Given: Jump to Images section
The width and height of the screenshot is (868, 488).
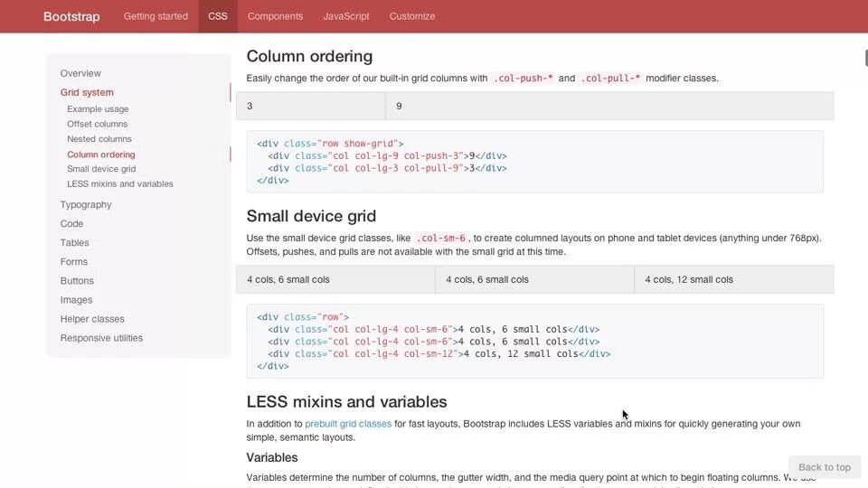Looking at the screenshot, I should 76,300.
